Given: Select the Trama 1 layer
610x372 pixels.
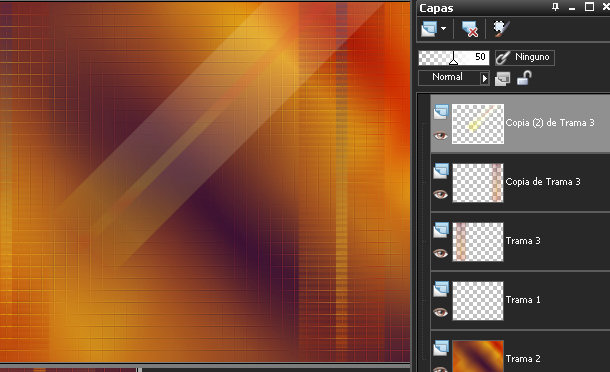Looking at the screenshot, I should point(521,300).
